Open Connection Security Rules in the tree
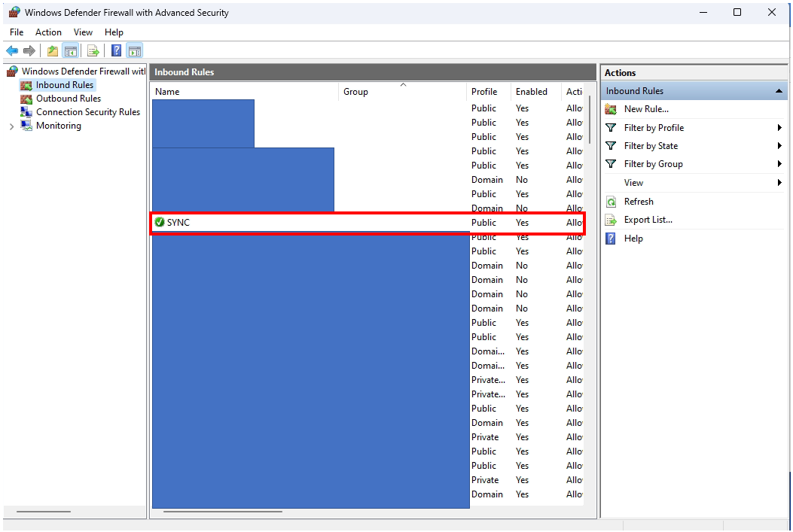Screen dimensions: 793x532 coord(88,112)
